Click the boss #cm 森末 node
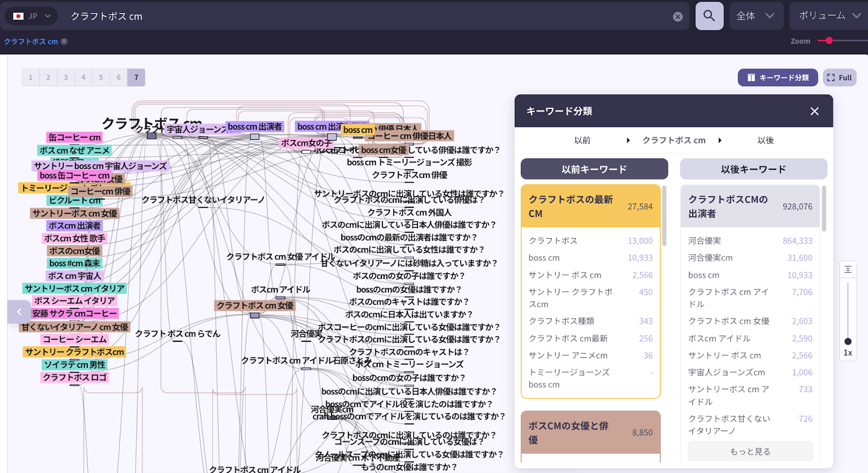Image resolution: width=868 pixels, height=473 pixels. pyautogui.click(x=75, y=263)
